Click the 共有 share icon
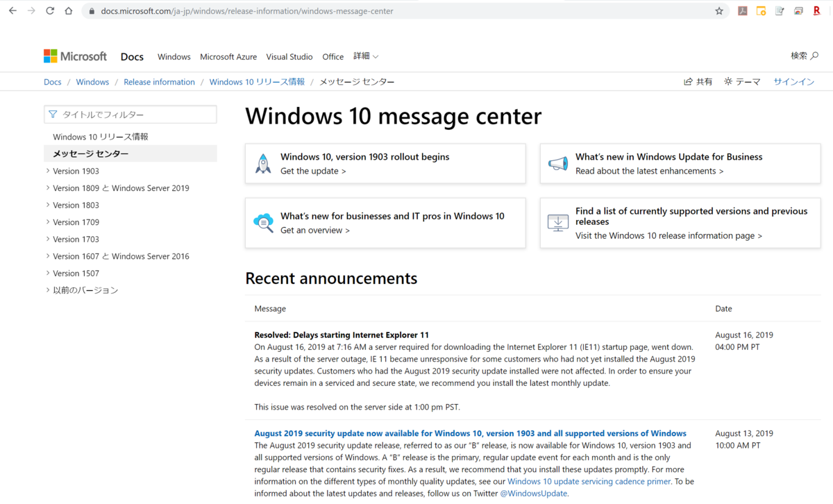 point(698,82)
